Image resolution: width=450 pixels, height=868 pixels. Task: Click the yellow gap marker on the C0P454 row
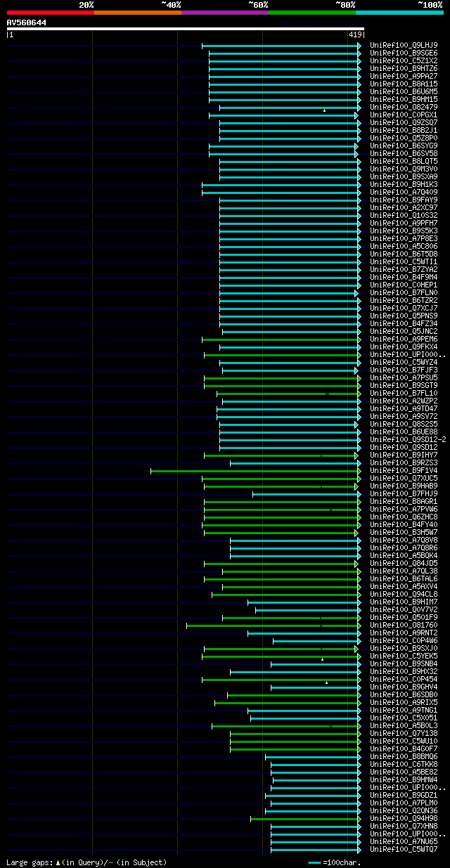pos(326,682)
